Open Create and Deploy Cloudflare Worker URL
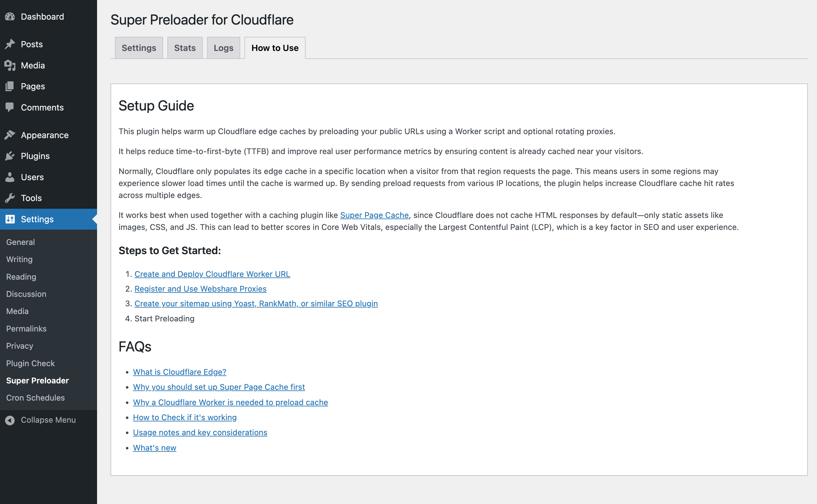Image resolution: width=817 pixels, height=504 pixels. [212, 274]
